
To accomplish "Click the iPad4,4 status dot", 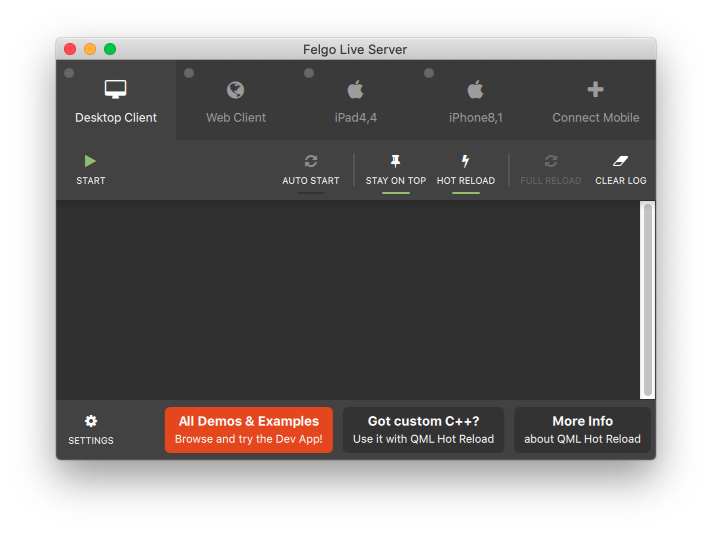I will coord(309,73).
